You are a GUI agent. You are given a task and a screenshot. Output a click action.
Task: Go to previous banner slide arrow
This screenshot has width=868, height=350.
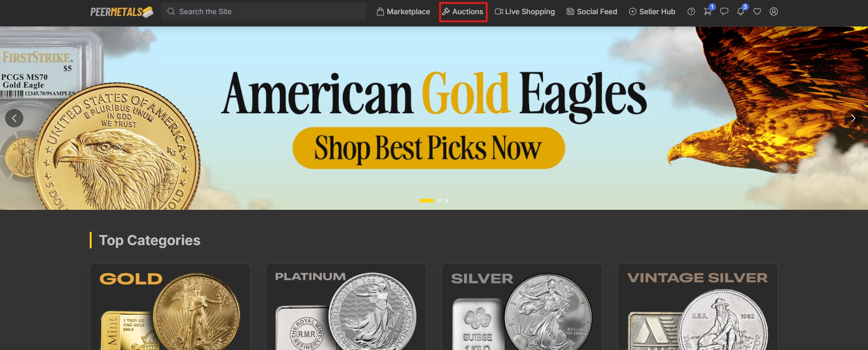(14, 118)
